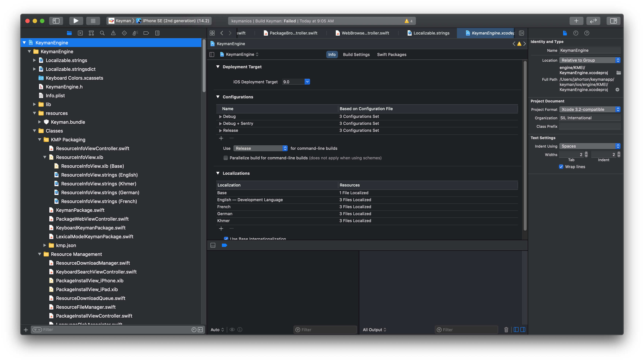Toggle the navigator sidebar button
Viewport: 644px width, 362px height.
(56, 21)
